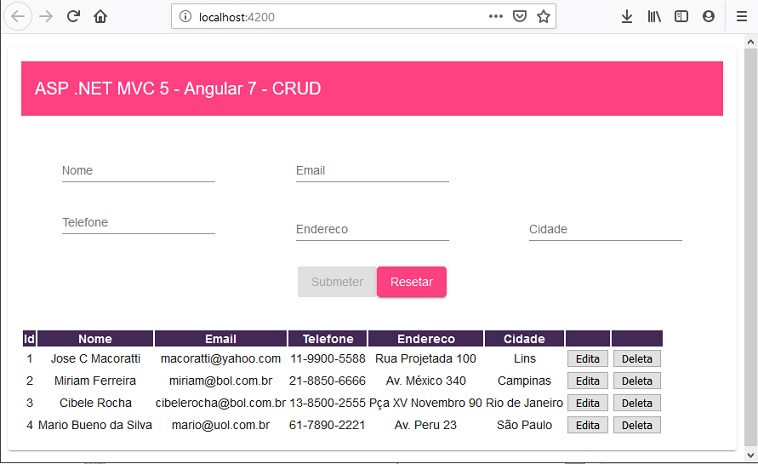Screen dimensions: 758x464
Task: Click the Nome column header
Action: point(95,339)
